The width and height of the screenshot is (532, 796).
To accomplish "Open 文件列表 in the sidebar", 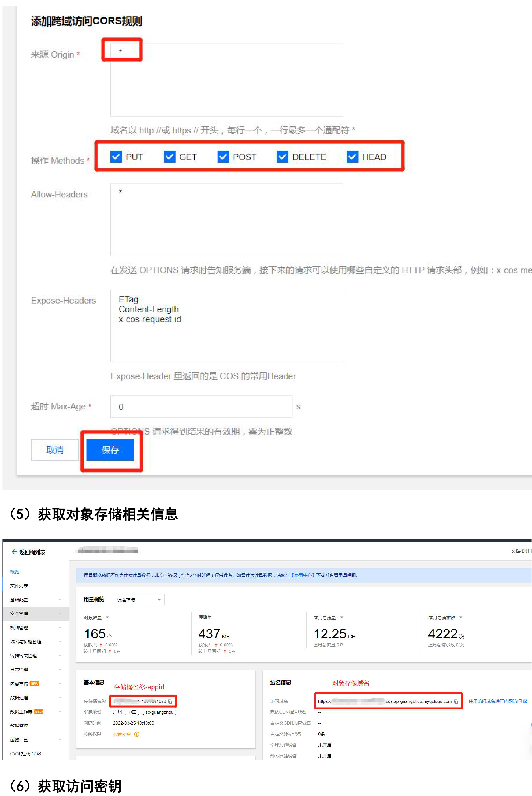I will [x=19, y=585].
